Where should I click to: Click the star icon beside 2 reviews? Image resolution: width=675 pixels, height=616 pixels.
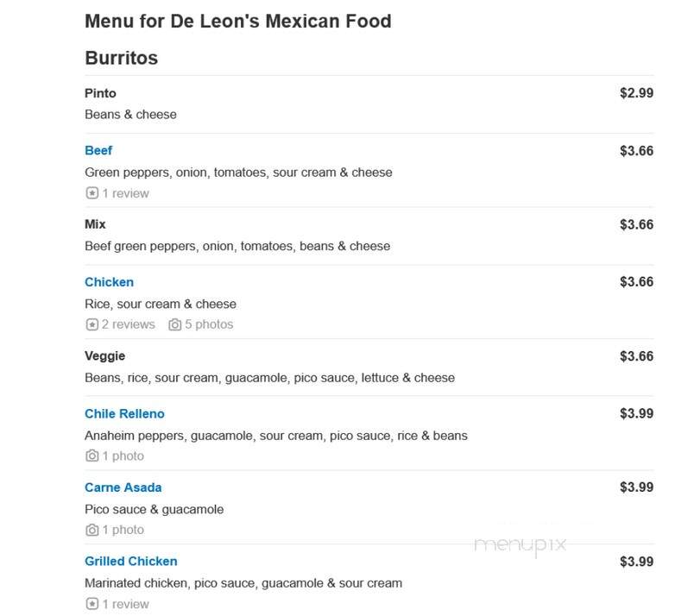click(x=91, y=324)
